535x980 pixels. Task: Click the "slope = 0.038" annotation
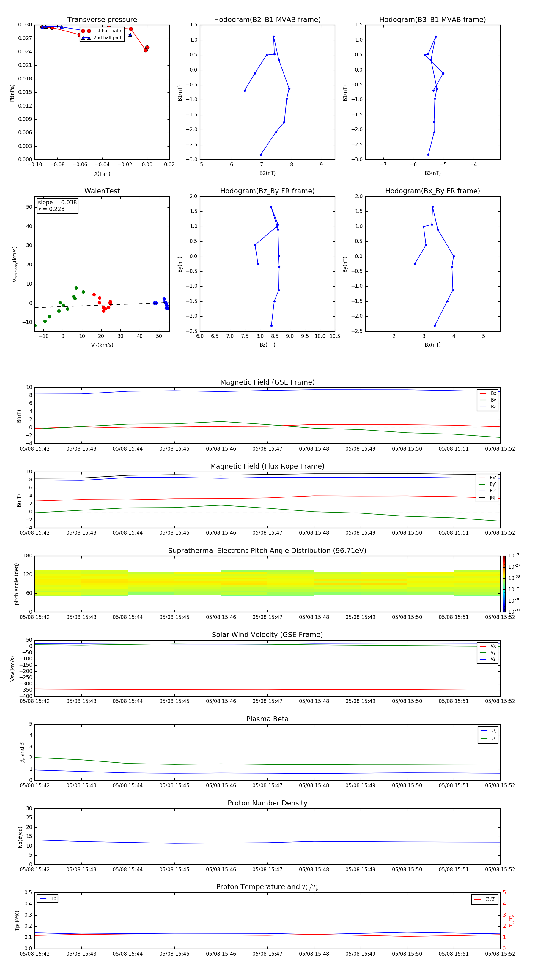click(57, 203)
